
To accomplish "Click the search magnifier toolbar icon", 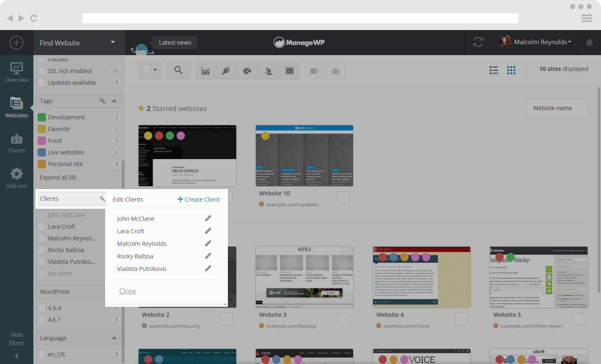I will coord(178,71).
